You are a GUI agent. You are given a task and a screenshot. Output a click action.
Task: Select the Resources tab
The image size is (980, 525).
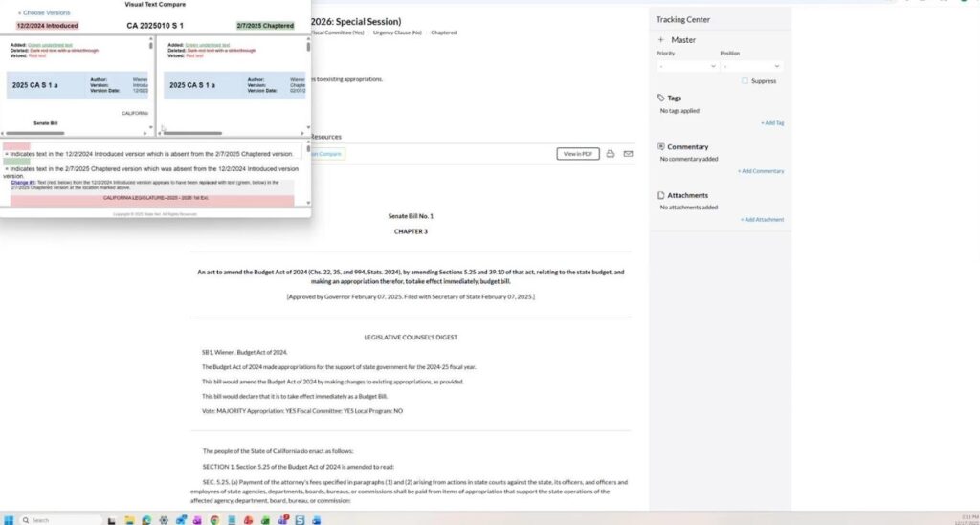coord(325,137)
